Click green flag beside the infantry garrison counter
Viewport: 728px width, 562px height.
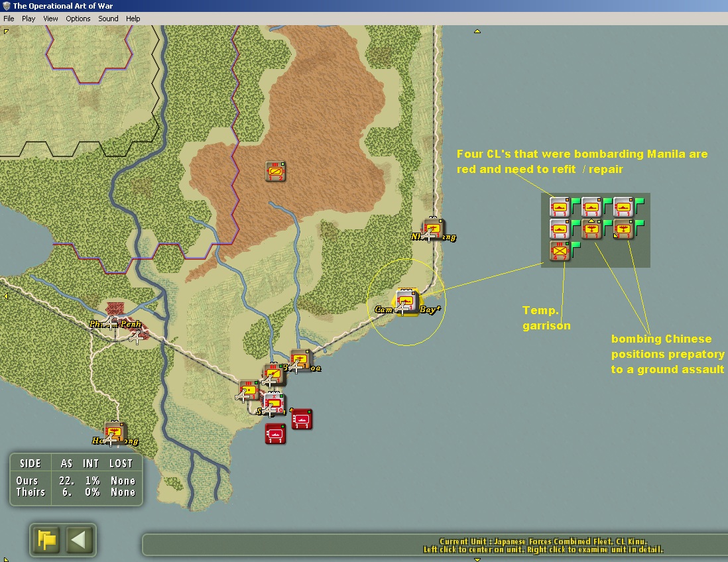(x=576, y=250)
